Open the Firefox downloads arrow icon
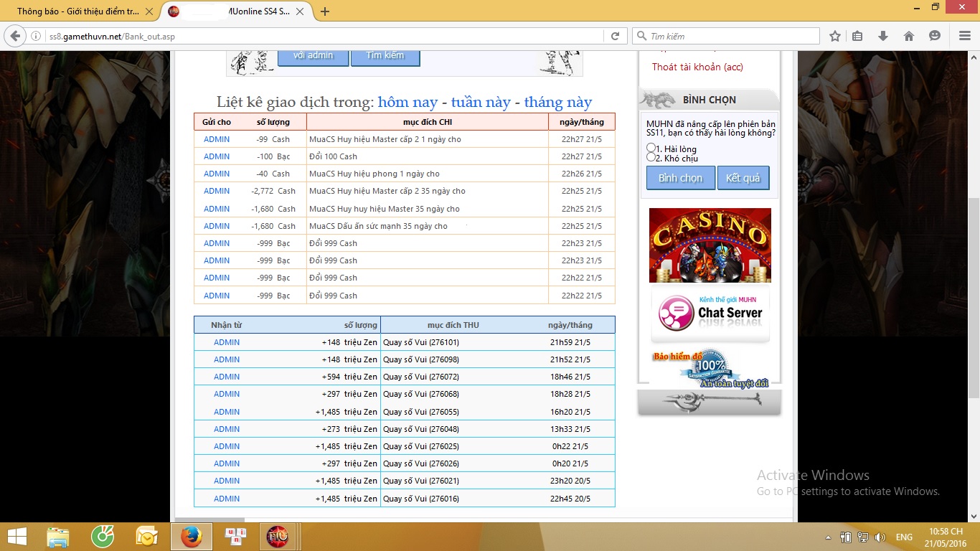This screenshot has height=551, width=980. pos(883,36)
